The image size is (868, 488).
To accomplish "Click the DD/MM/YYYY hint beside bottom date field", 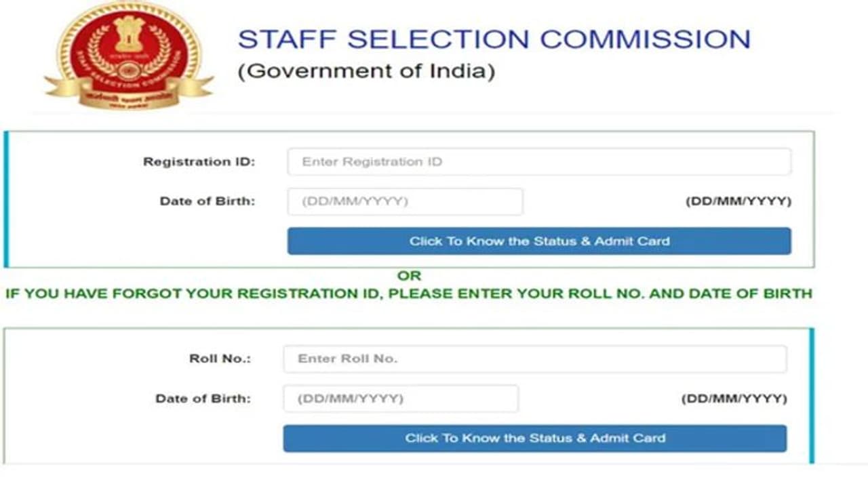I will pos(735,399).
